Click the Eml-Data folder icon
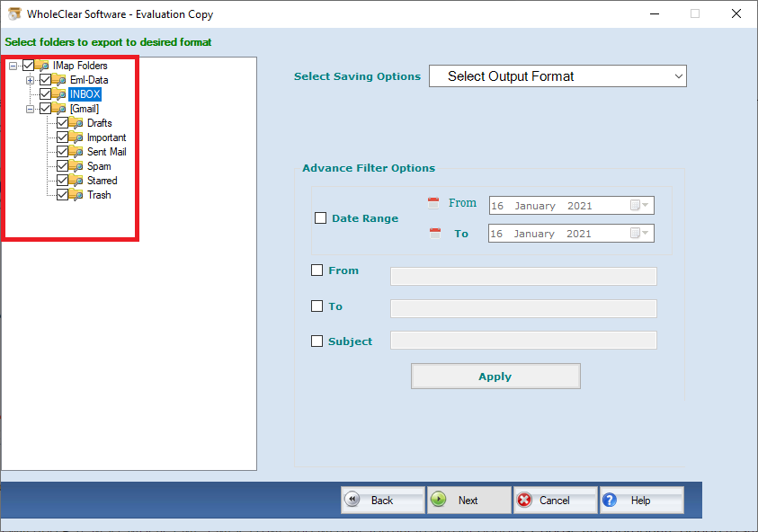The width and height of the screenshot is (758, 532). 59,80
